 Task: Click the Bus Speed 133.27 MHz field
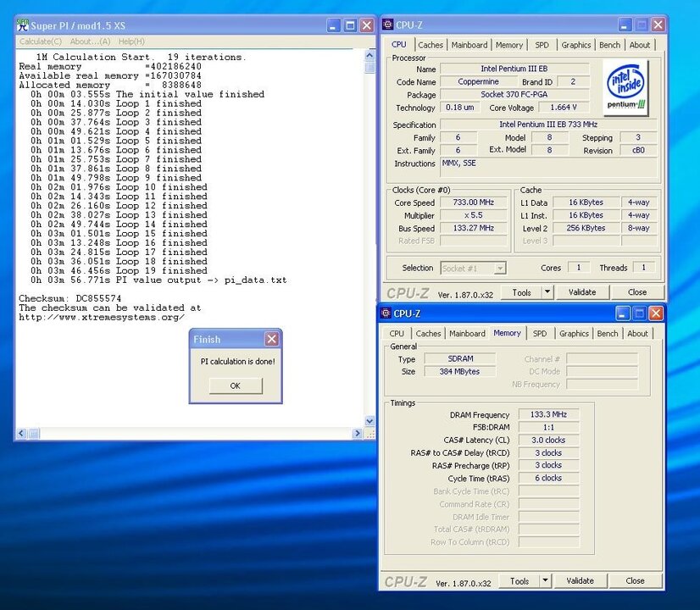point(474,228)
